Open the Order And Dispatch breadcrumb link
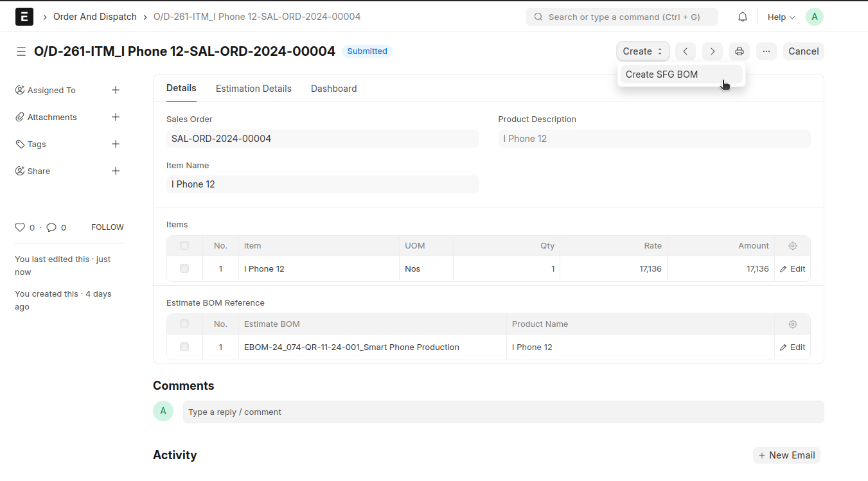 [95, 17]
